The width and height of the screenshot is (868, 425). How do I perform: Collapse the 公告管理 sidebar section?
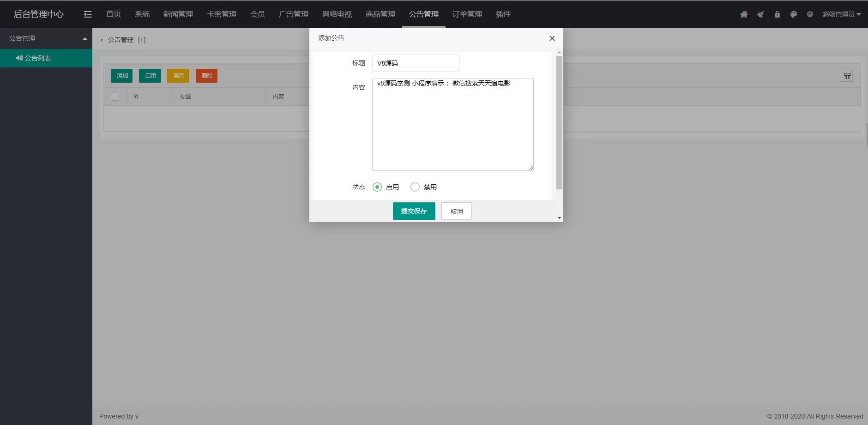click(85, 39)
